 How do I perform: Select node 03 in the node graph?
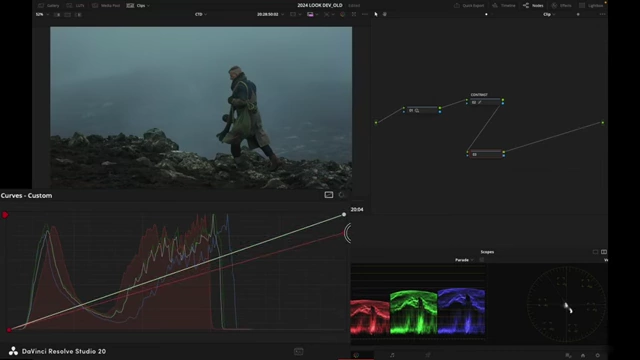(x=485, y=154)
